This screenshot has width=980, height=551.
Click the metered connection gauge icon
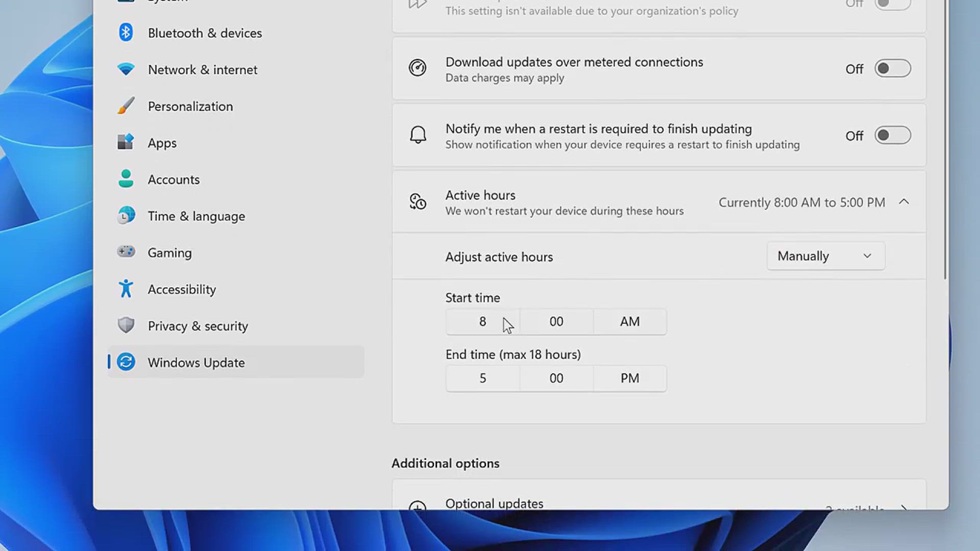[418, 68]
